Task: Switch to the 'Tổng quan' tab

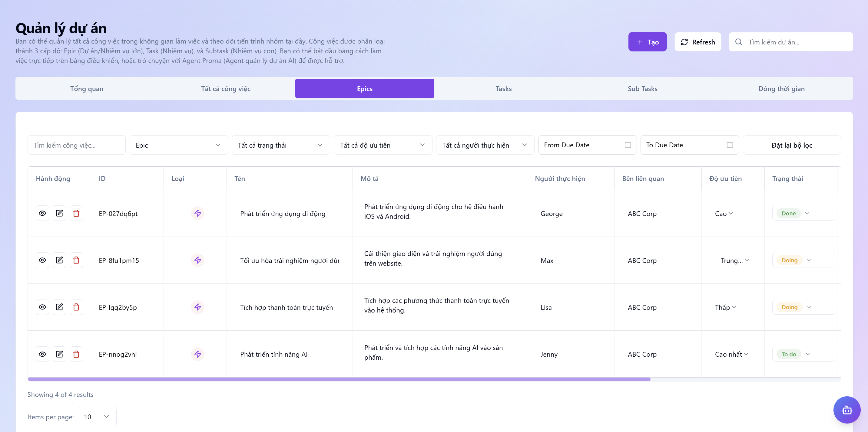Action: 87,88
